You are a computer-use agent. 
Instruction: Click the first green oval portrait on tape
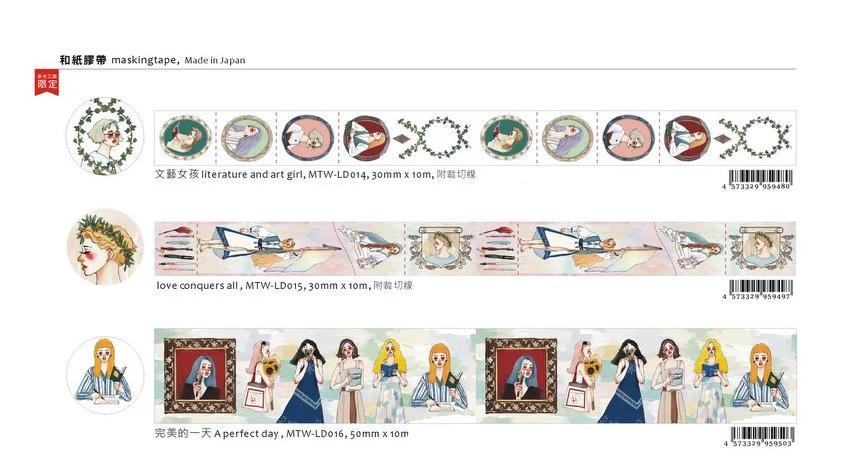click(185, 138)
